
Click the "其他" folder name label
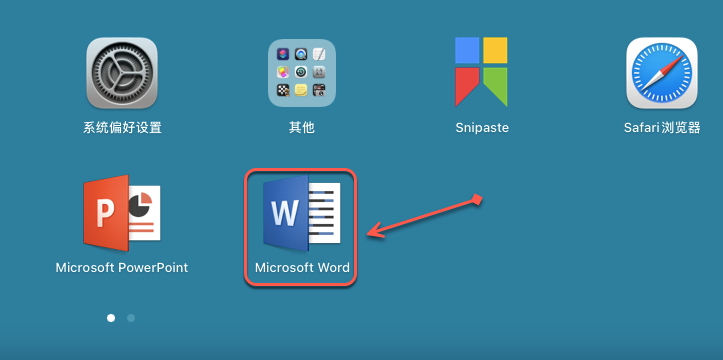tap(302, 127)
